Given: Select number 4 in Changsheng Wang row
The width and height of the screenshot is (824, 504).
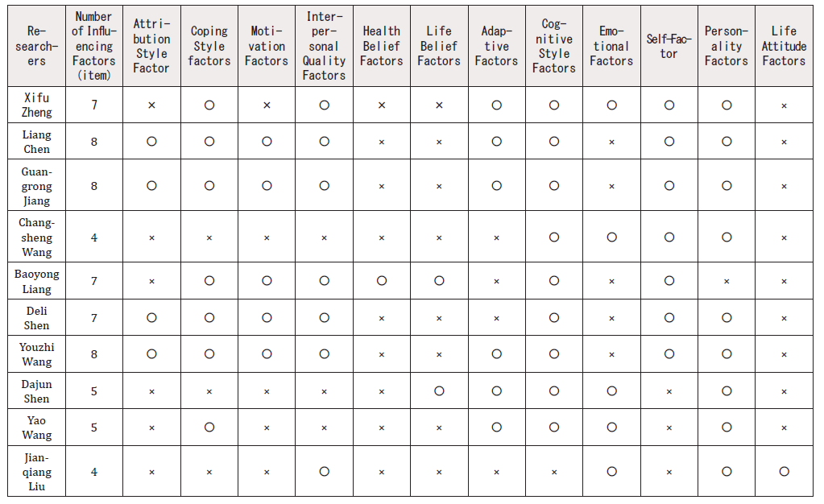Looking at the screenshot, I should pyautogui.click(x=94, y=238).
